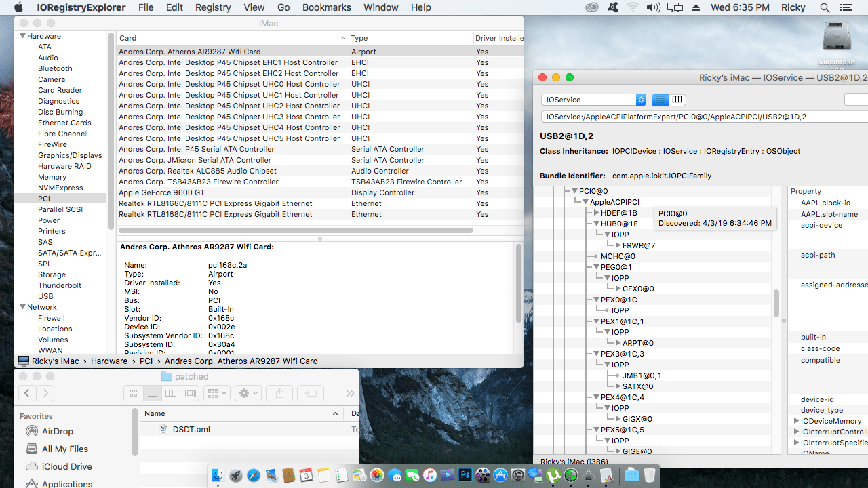Open the Trash in the Dock
Screen dimensions: 868x488
[649, 475]
